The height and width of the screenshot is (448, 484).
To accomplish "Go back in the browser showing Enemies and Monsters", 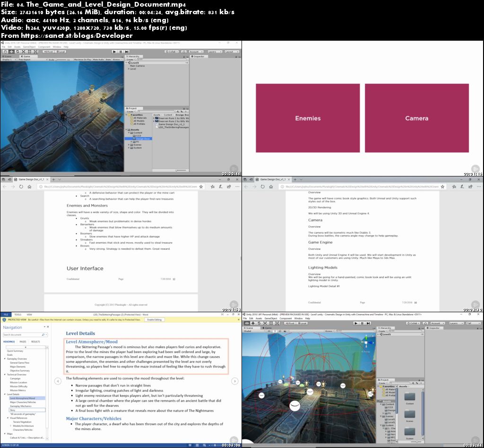I will (5, 186).
